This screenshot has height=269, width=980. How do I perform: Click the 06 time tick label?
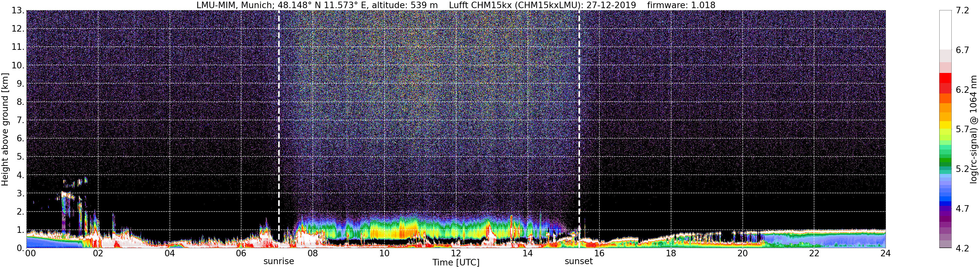241,253
